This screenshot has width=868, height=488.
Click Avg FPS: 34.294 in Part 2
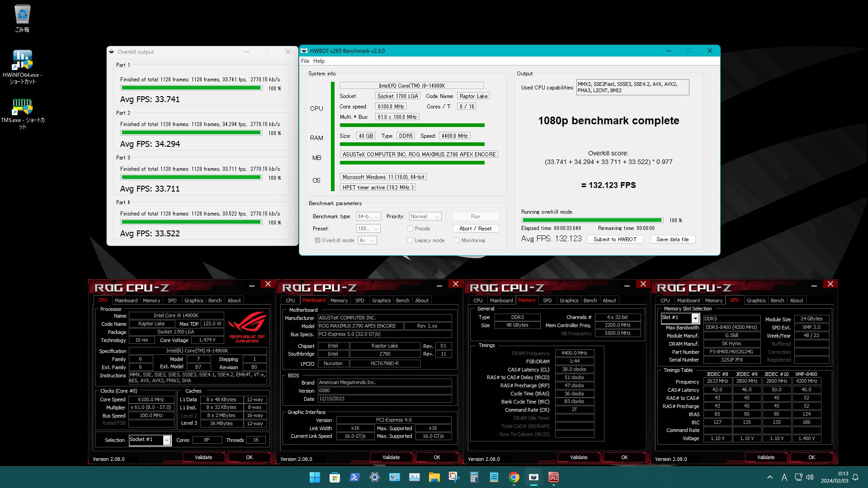(150, 144)
